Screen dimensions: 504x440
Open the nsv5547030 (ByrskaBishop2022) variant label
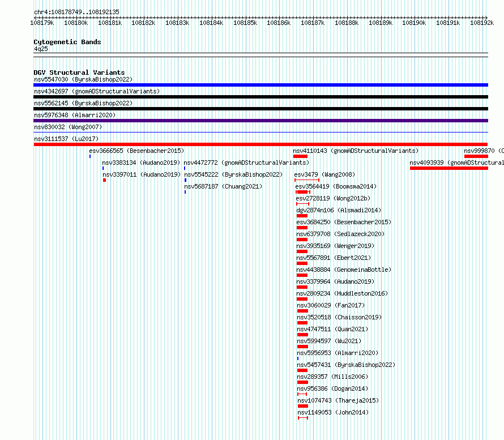point(83,79)
